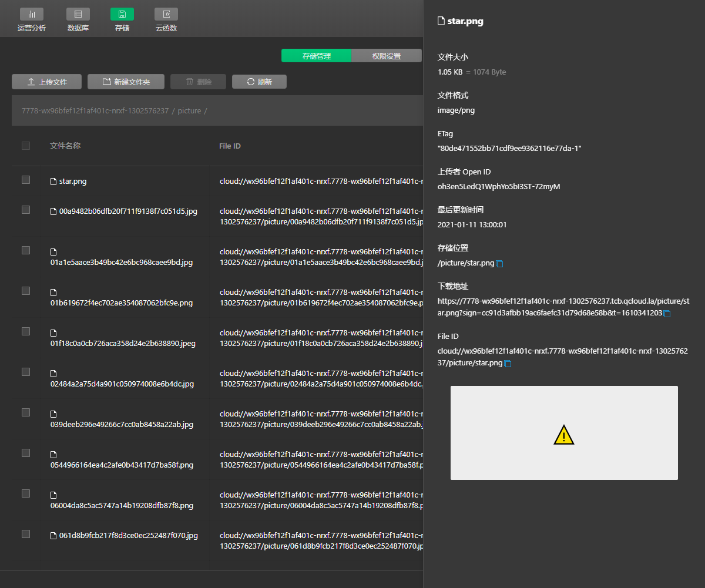Open file 01f18c0a0cb726aca358d24e2b638890.jpeg
Screen dimensions: 705x588
point(123,344)
